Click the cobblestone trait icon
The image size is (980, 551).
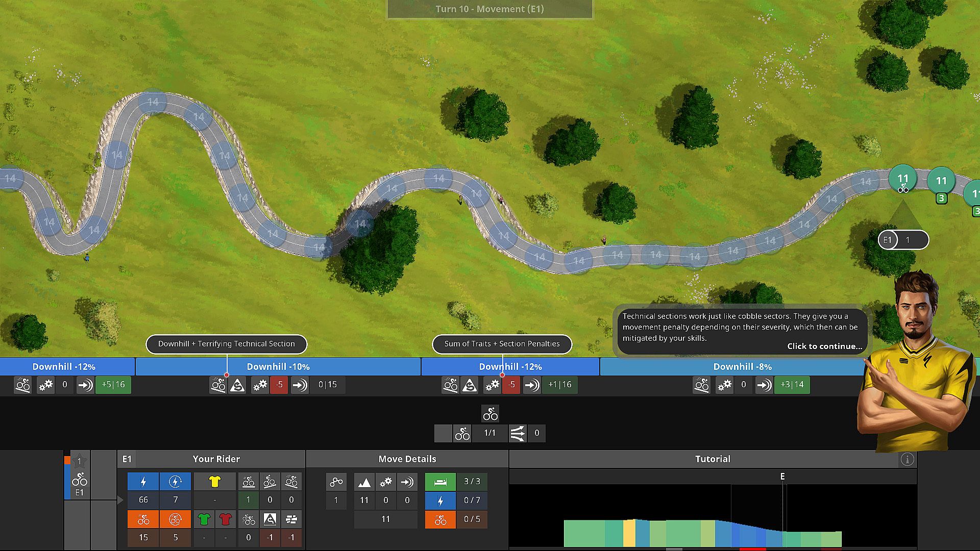pyautogui.click(x=291, y=519)
